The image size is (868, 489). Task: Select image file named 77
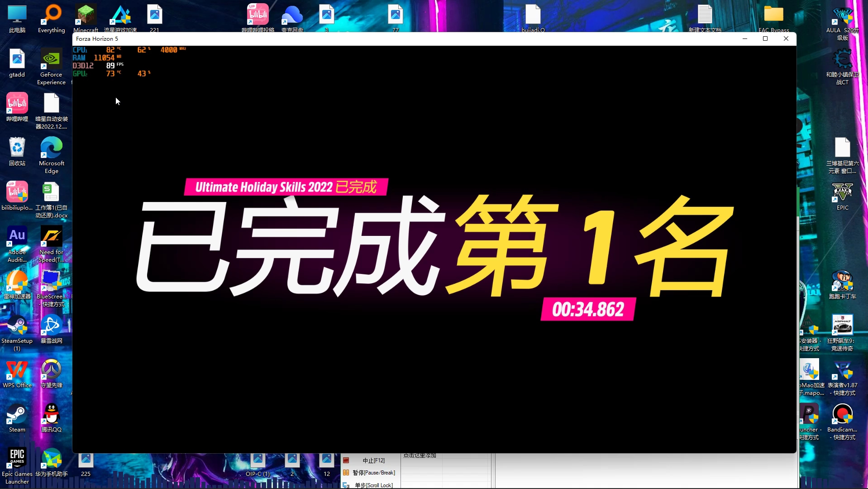396,18
